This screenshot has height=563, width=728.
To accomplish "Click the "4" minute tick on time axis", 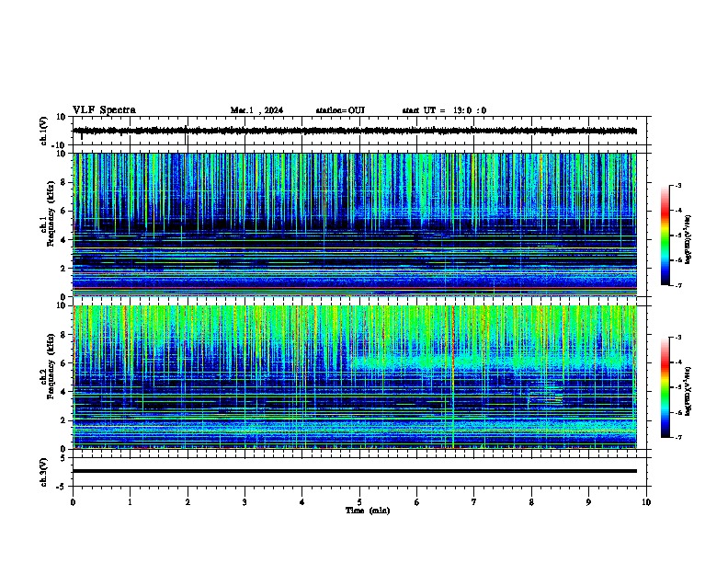I will tap(302, 502).
